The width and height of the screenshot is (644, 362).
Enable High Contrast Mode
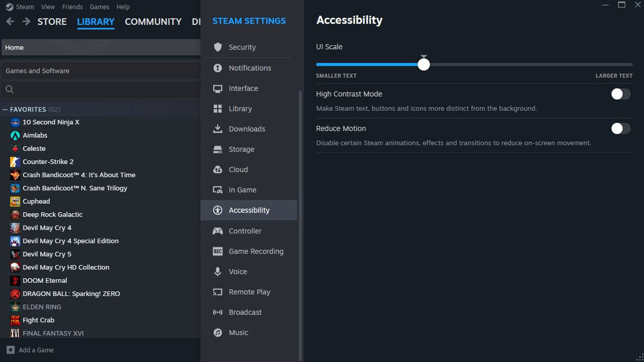pos(620,94)
